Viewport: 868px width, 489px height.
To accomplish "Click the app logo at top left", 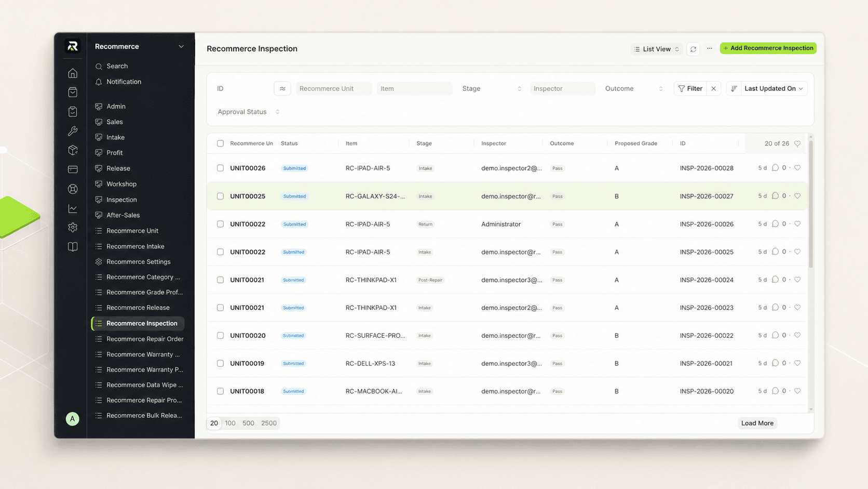I will (73, 46).
